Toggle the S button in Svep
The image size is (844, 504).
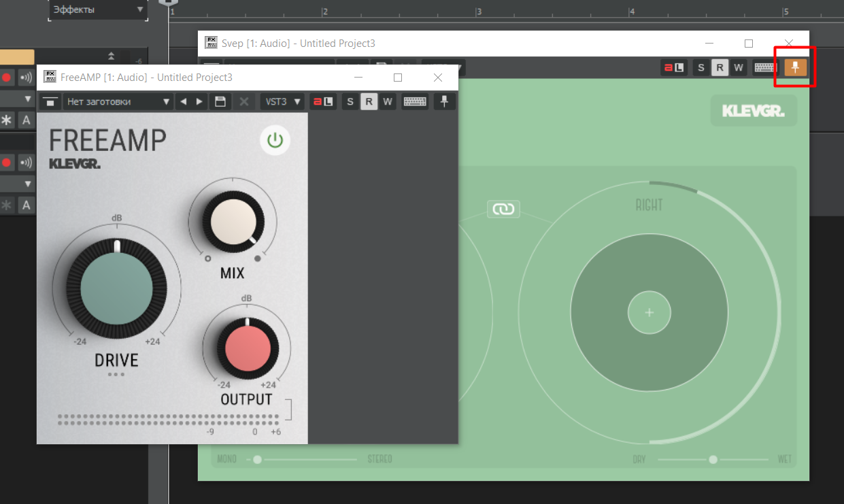701,67
